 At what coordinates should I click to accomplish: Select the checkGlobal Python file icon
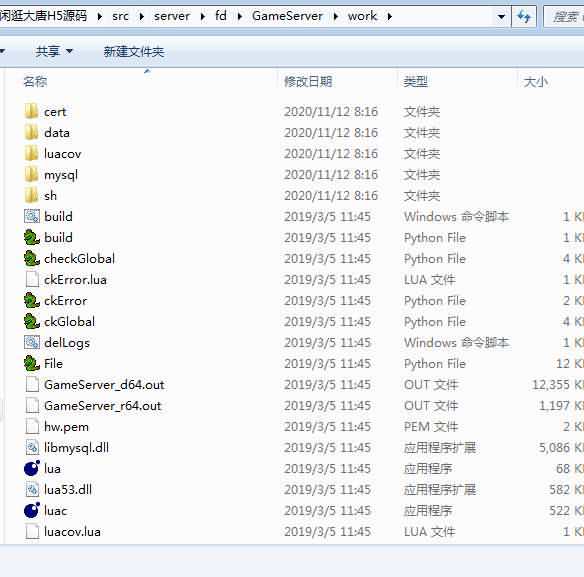[32, 259]
